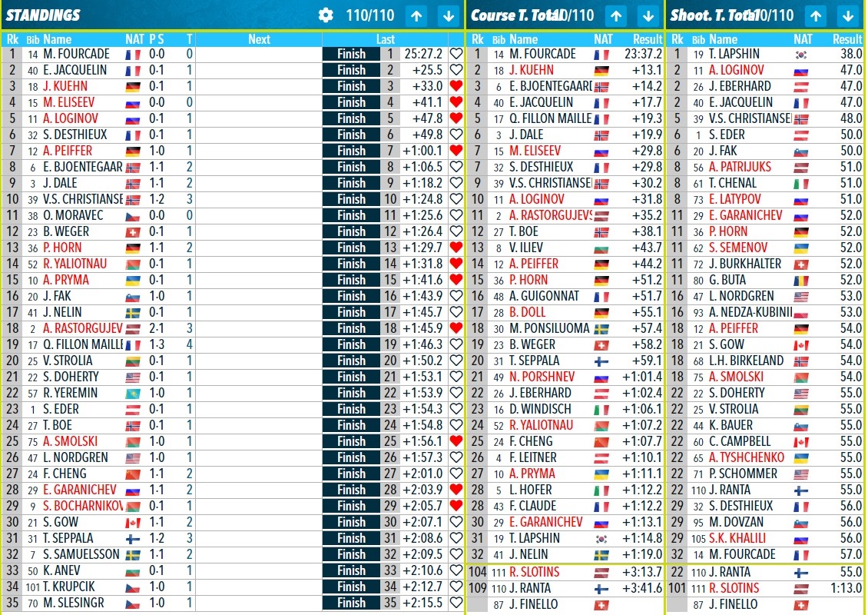Favorite V. Strolia heart at rank 20
This screenshot has width=868, height=615.
(x=456, y=360)
